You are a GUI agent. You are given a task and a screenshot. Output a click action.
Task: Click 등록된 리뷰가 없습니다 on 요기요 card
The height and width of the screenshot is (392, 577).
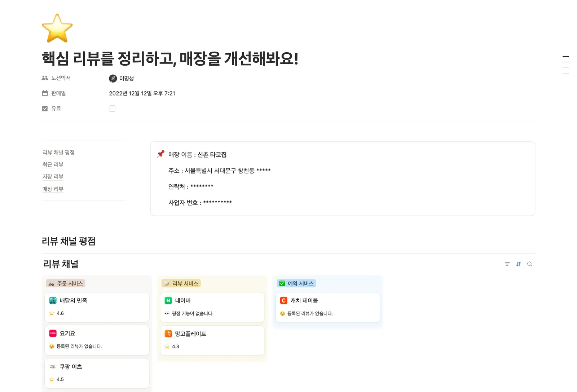click(79, 346)
